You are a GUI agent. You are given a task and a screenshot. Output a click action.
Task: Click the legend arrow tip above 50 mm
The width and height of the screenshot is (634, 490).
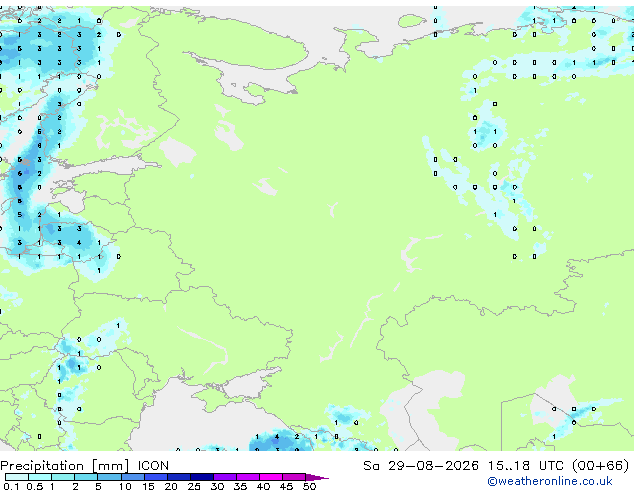click(x=317, y=477)
